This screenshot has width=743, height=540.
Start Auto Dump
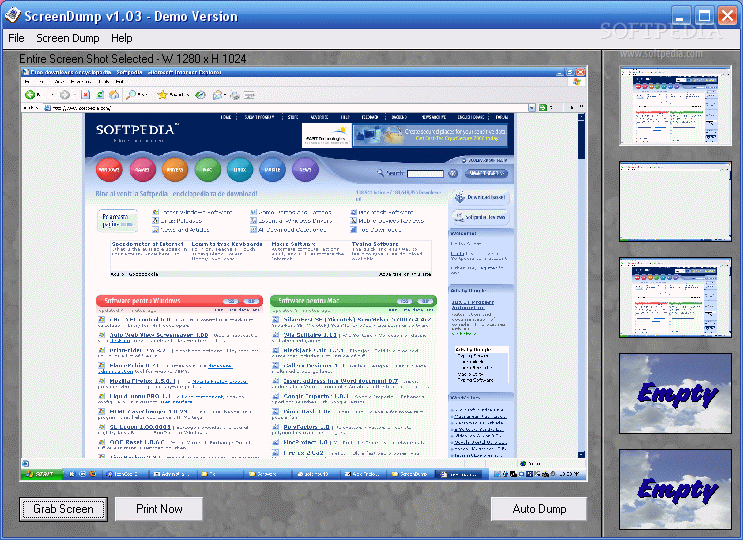coord(539,509)
